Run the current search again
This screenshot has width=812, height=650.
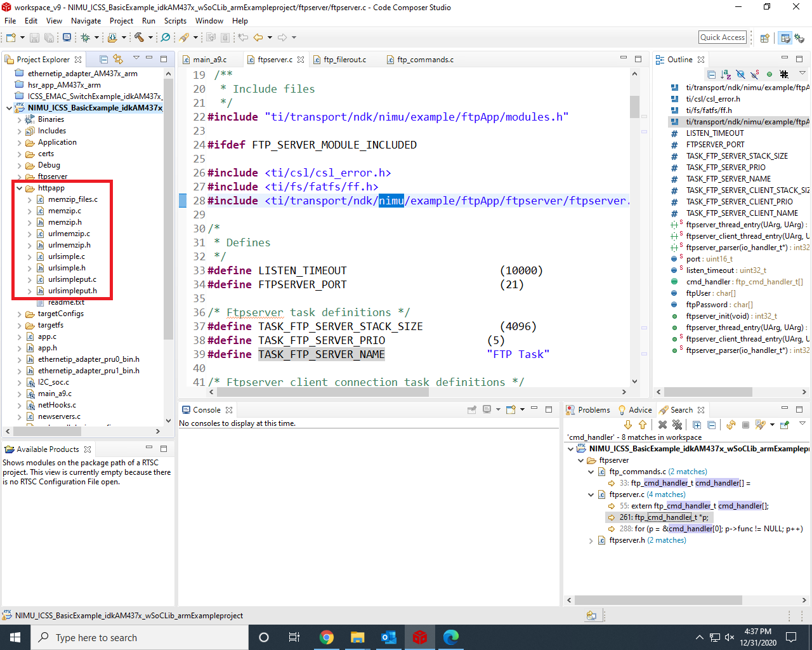pos(731,425)
